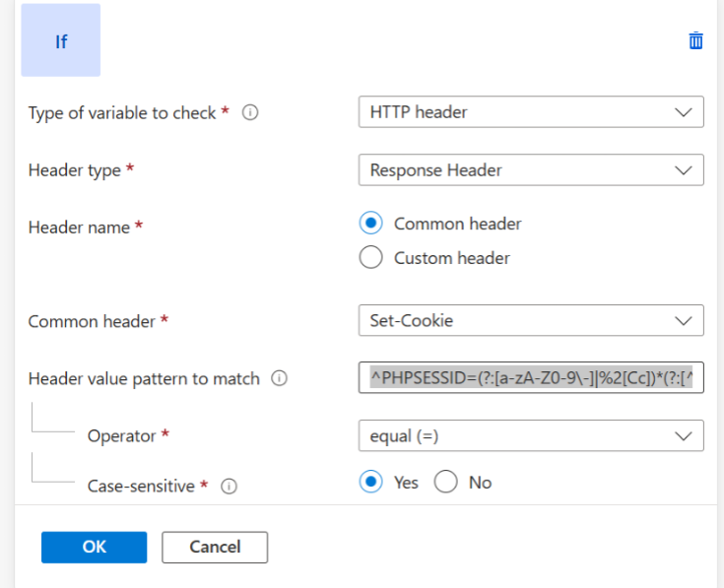Show info about Case-sensitive option
The image size is (724, 588).
(x=229, y=486)
